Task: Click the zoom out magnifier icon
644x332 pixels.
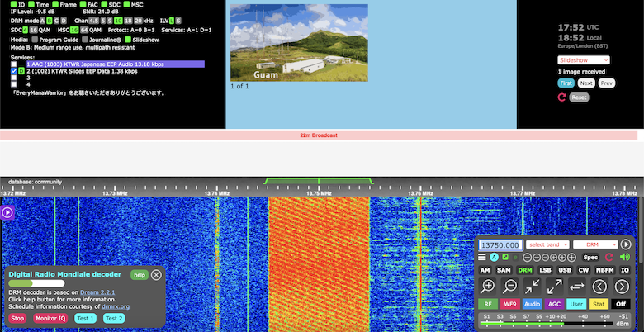Action: tap(510, 287)
